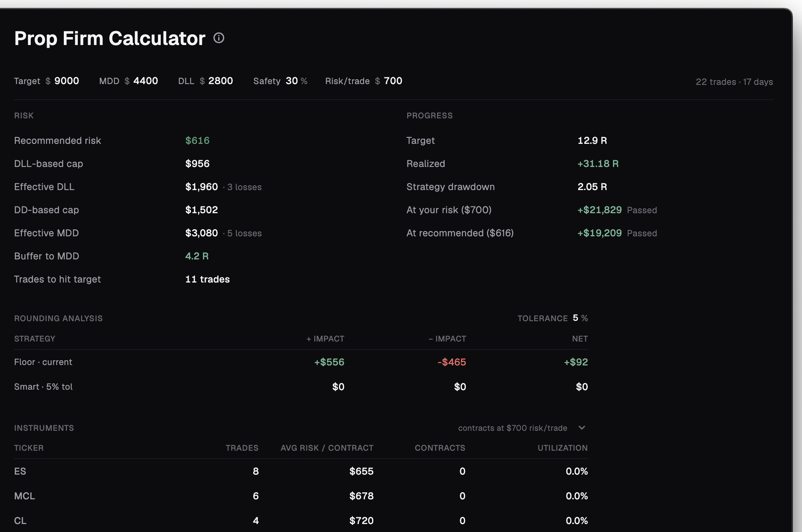This screenshot has height=532, width=802.
Task: Click the TRADES column header
Action: click(242, 448)
